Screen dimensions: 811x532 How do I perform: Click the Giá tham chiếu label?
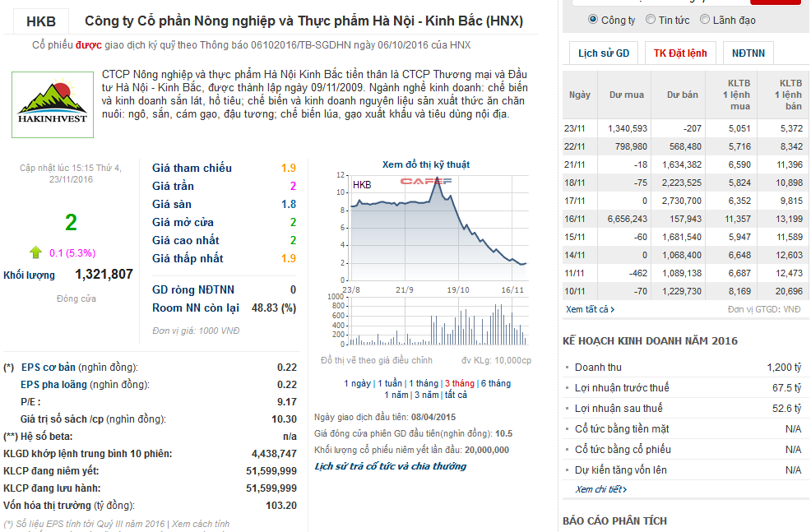point(192,168)
